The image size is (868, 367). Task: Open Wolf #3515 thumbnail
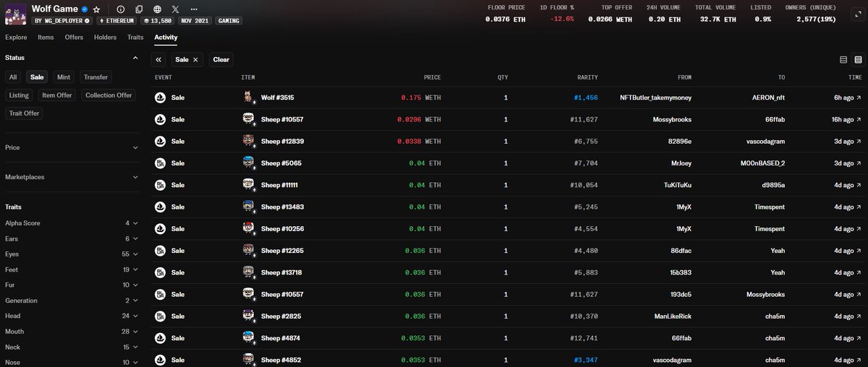248,98
